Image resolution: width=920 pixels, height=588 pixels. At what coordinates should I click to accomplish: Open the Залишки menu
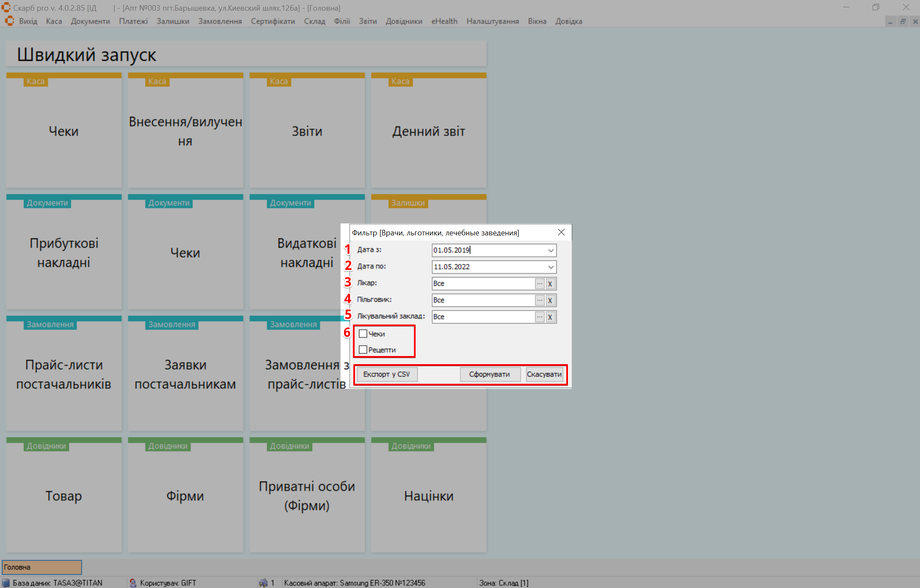coord(172,21)
